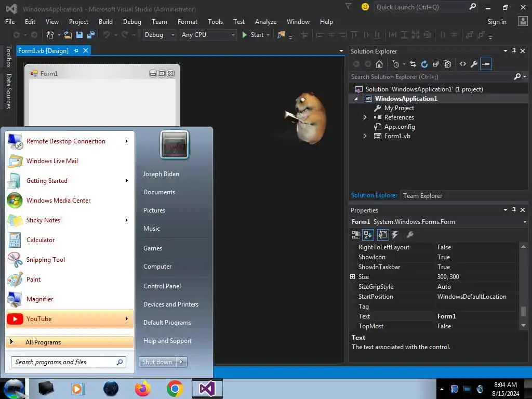Click Windows Start orb button
Viewport: 532px width, 399px height.
coord(14,389)
